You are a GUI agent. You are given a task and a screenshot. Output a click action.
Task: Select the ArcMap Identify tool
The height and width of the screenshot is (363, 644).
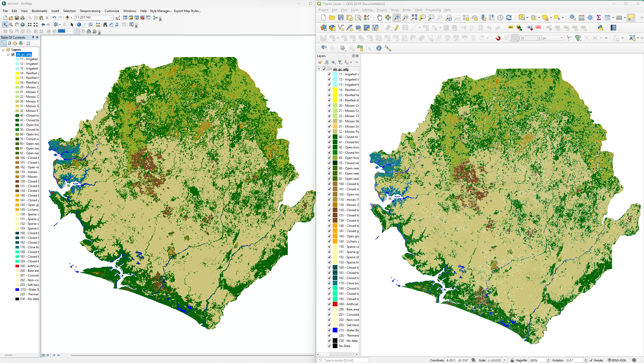pos(79,24)
